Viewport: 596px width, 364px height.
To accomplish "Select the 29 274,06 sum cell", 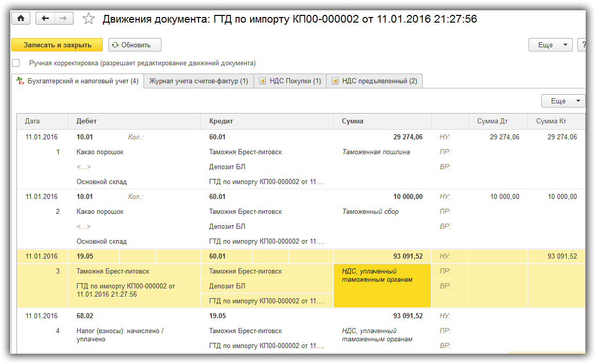I will pos(407,137).
